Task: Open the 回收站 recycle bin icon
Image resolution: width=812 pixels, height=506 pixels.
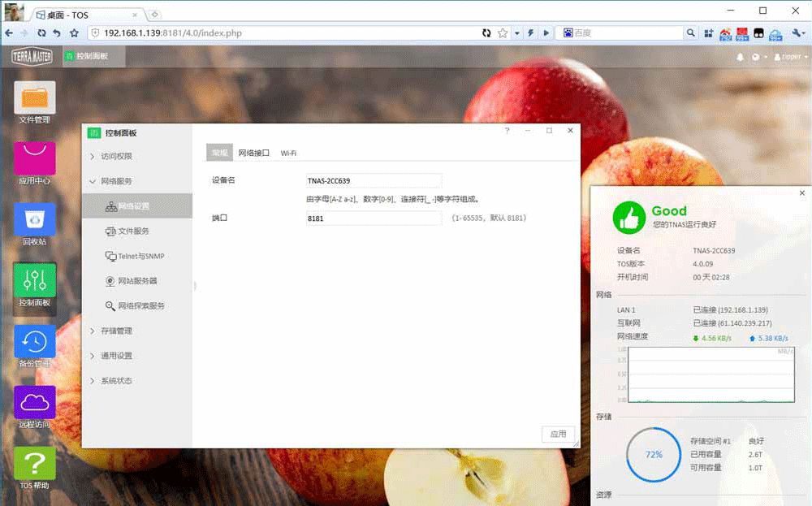Action: point(35,220)
